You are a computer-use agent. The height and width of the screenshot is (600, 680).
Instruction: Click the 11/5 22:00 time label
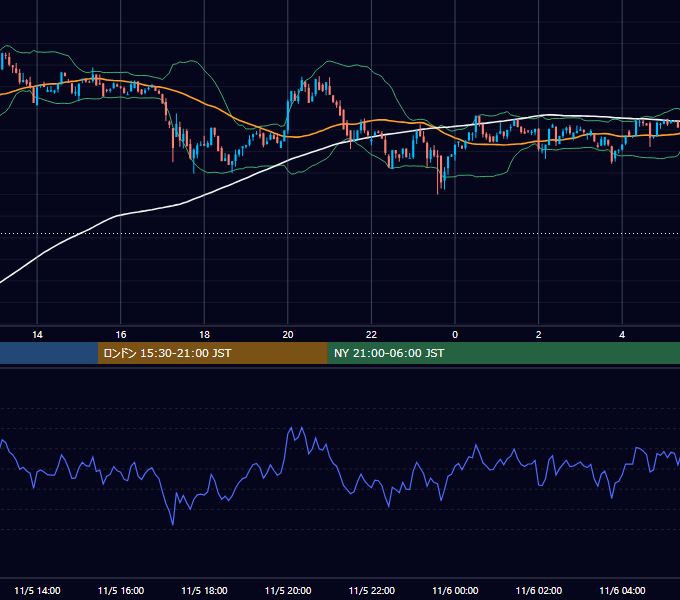[x=372, y=590]
